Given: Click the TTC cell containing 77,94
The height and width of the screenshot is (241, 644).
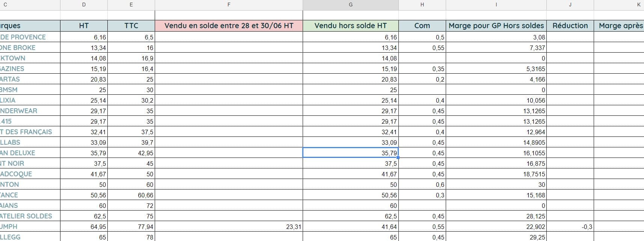Looking at the screenshot, I should tap(131, 227).
